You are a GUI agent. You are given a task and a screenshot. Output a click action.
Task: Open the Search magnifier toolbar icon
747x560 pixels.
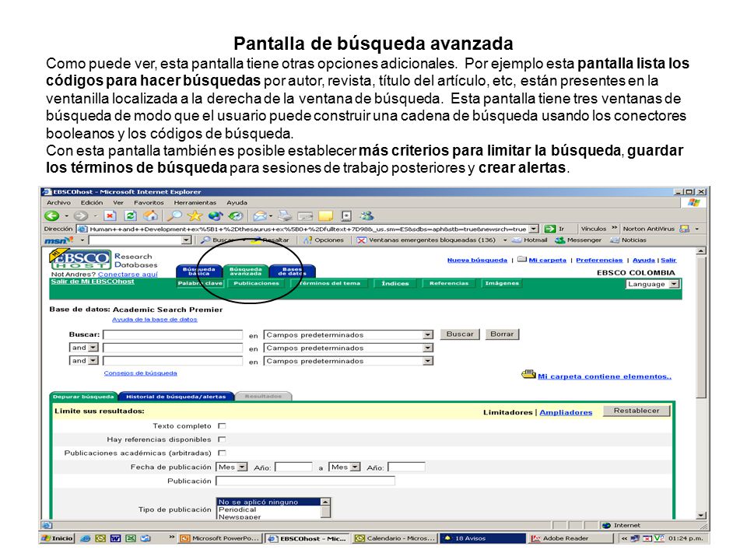pyautogui.click(x=174, y=215)
